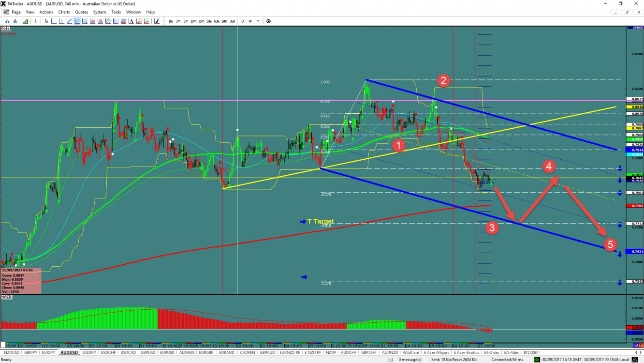Switch to the USDCHF tab

[x=108, y=352]
